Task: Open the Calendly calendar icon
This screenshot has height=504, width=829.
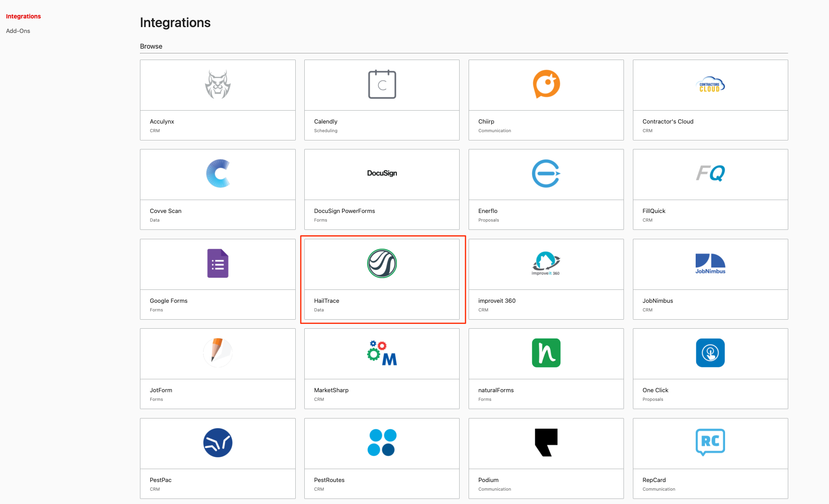Action: pos(382,84)
